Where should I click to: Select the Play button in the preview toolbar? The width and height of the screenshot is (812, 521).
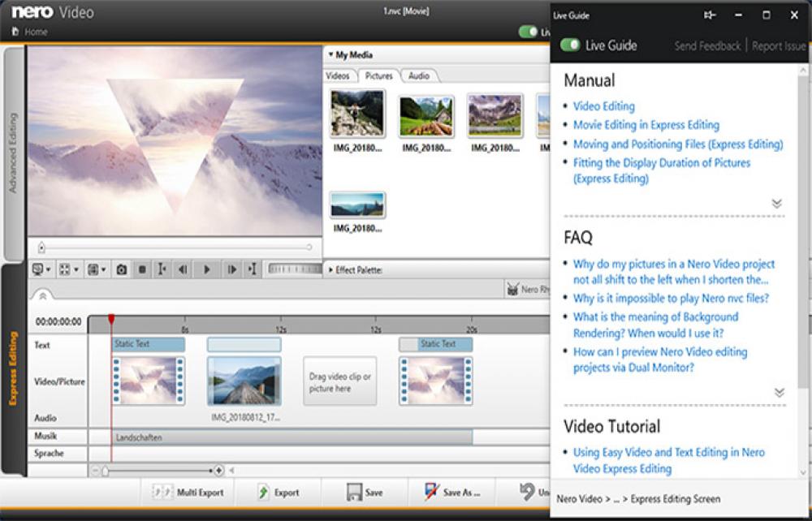[208, 267]
